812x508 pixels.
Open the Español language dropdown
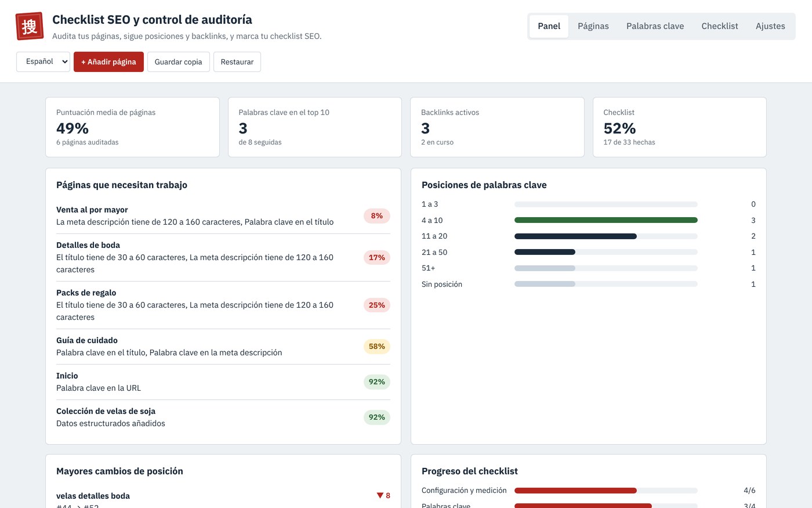(43, 62)
